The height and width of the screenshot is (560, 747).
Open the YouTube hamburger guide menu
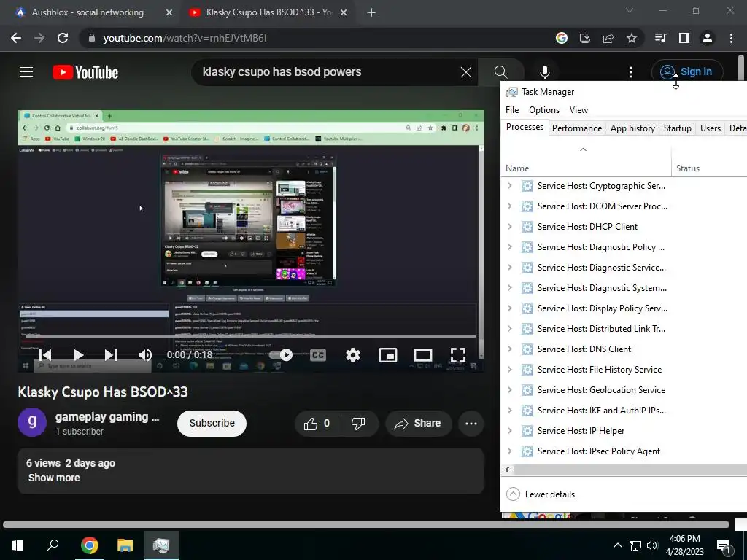pyautogui.click(x=26, y=72)
